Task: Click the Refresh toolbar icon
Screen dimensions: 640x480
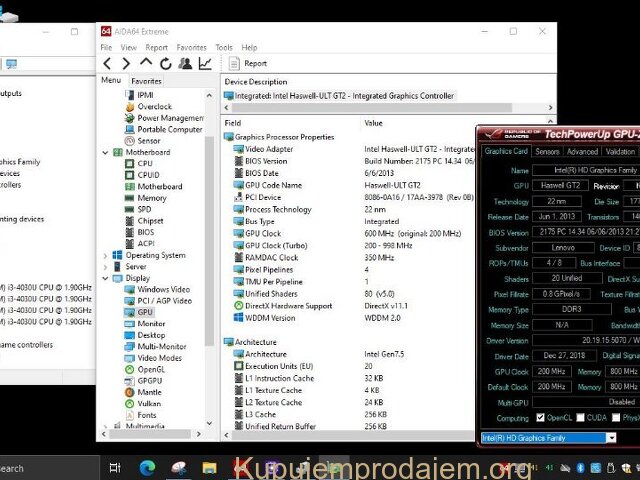Action: 167,63
